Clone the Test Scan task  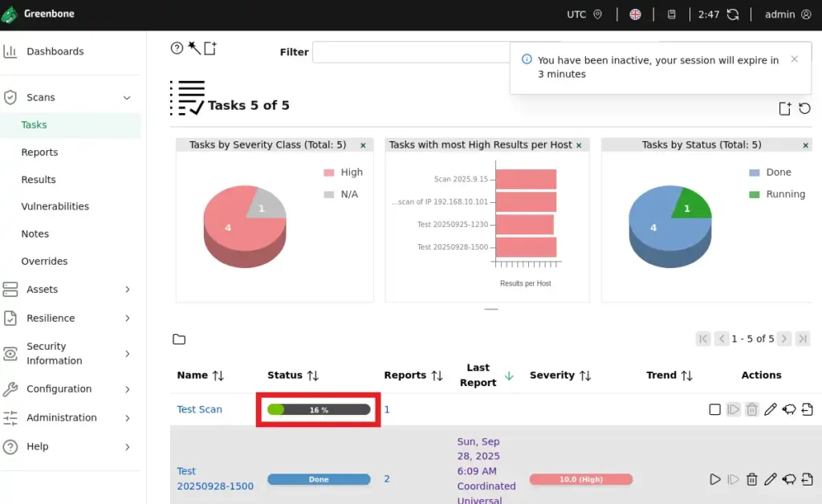[788, 409]
